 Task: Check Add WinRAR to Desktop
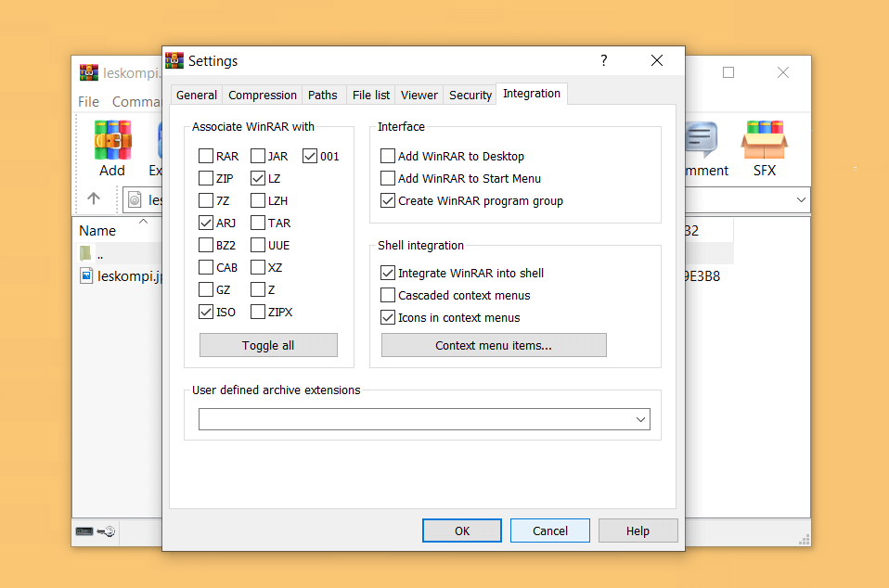(x=388, y=156)
